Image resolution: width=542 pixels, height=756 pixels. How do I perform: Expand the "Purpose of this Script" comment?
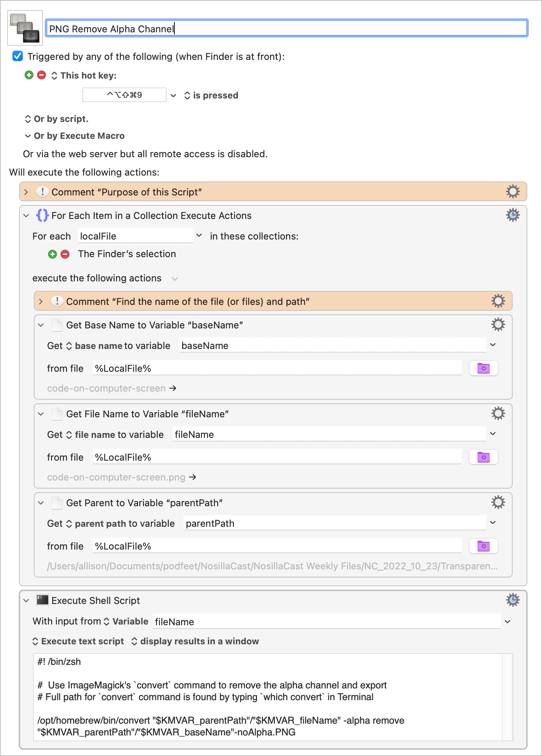click(x=26, y=192)
